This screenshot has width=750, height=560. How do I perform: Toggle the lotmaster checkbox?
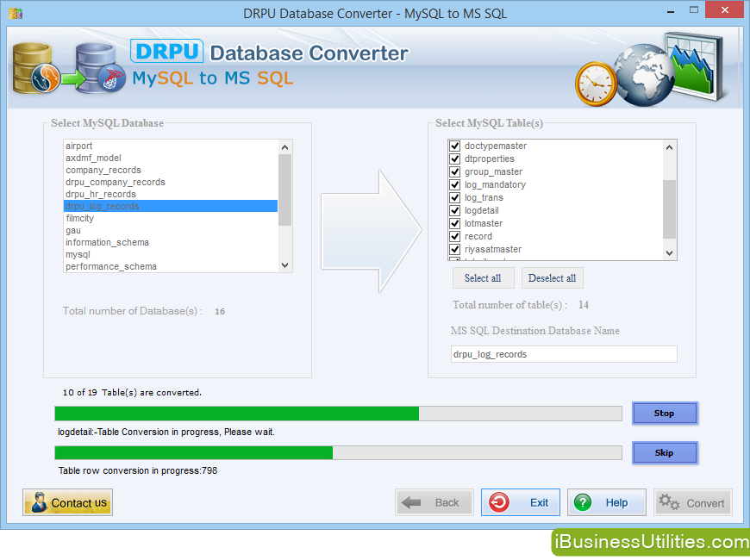point(455,223)
